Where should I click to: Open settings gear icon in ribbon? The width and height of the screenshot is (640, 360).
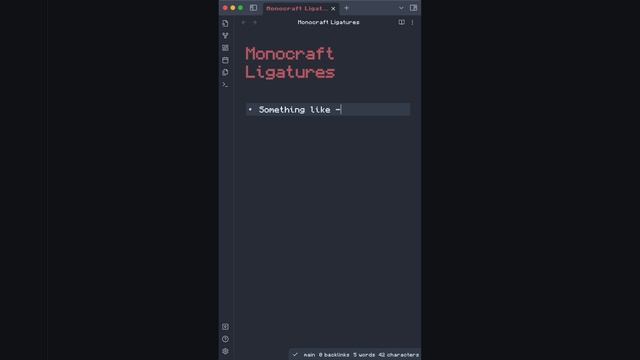(x=225, y=351)
